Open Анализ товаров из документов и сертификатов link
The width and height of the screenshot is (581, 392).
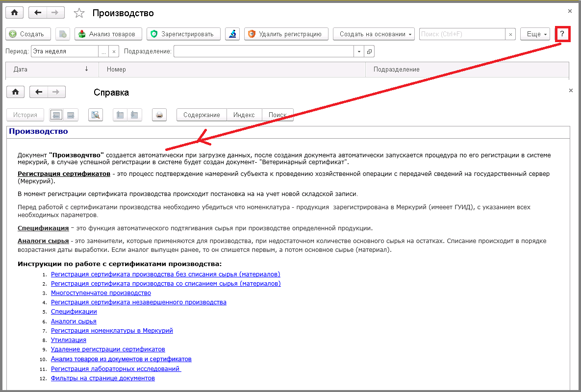point(121,359)
